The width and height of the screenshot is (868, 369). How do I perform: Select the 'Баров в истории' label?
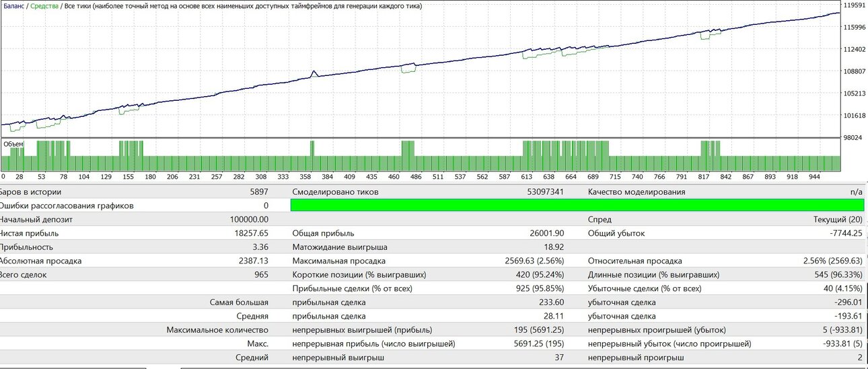30,192
